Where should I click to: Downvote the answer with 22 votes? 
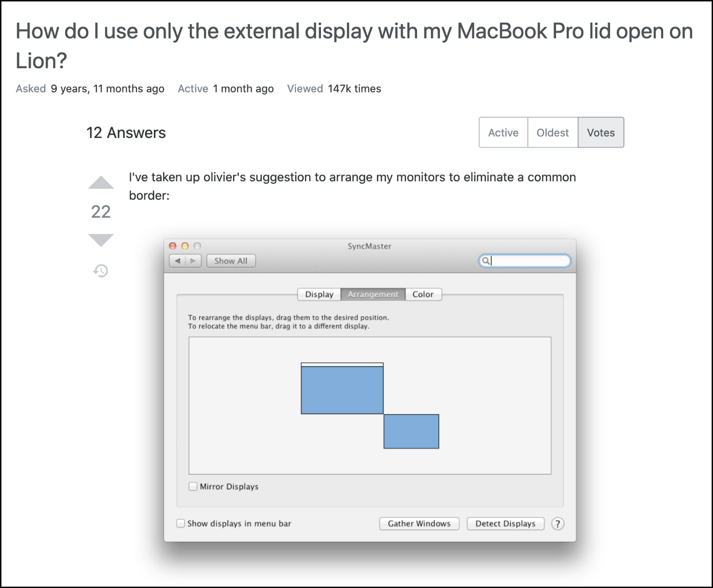coord(101,239)
